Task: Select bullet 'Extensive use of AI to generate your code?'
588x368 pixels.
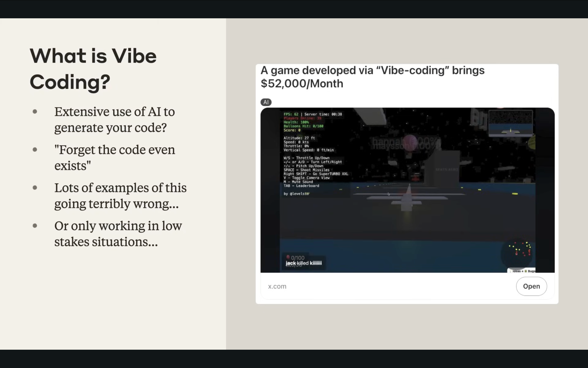Action: click(x=115, y=120)
